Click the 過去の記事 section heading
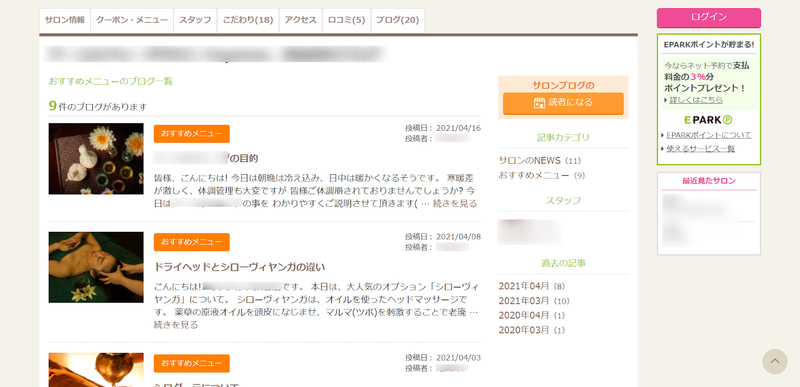This screenshot has width=800, height=387. point(563,263)
